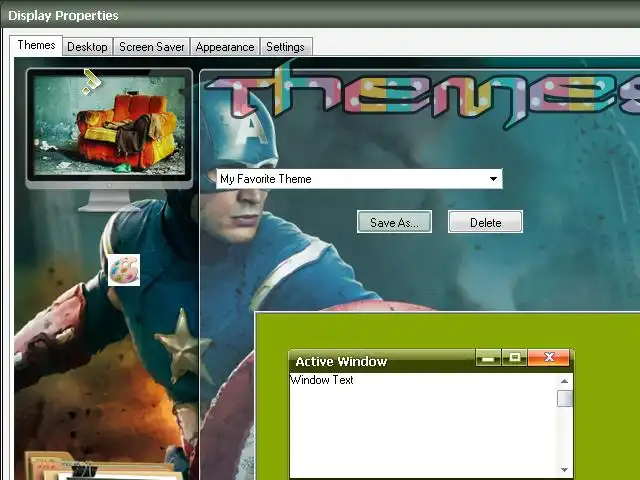The height and width of the screenshot is (480, 640).
Task: Minimize the Active Window preview
Action: point(488,358)
